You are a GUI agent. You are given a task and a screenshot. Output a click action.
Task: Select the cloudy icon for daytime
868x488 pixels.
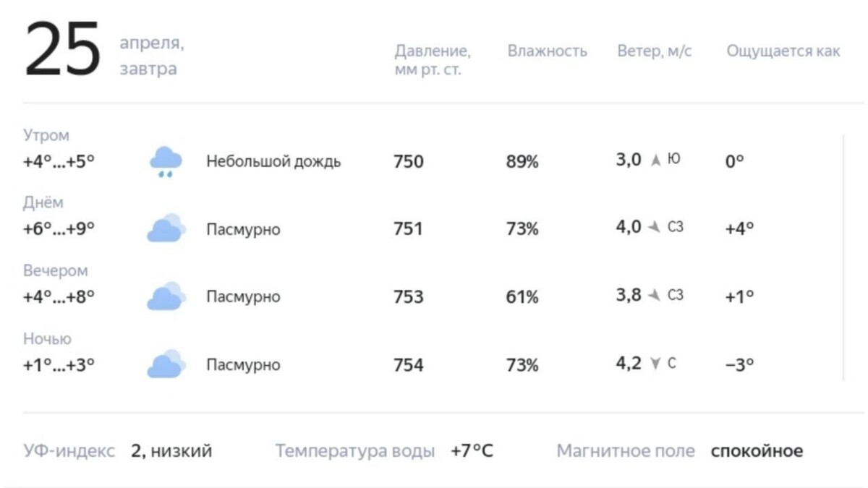165,227
